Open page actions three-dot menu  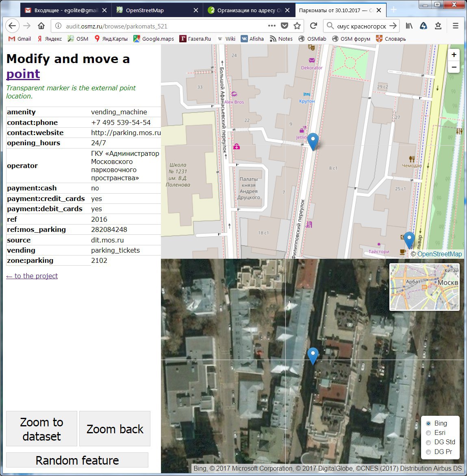(x=272, y=26)
